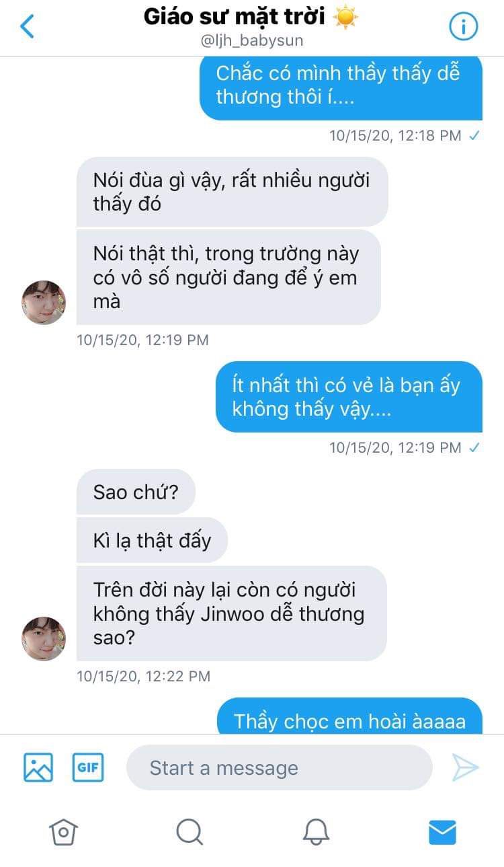Tap the bubble Chắc có mình thầy thấy
Screen dimensions: 504x867
point(341,87)
